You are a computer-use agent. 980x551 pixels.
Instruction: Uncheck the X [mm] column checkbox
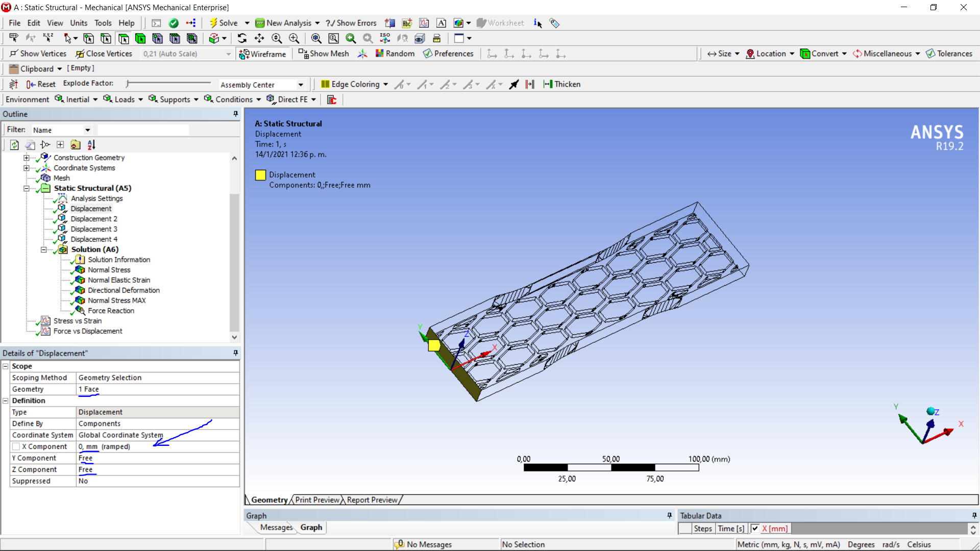point(755,529)
